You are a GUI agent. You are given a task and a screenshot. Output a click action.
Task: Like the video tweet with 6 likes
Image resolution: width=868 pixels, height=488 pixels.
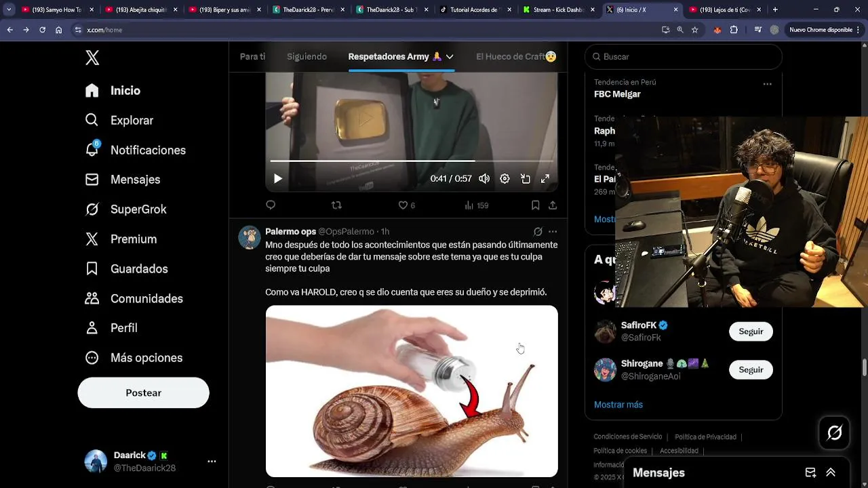coord(406,205)
